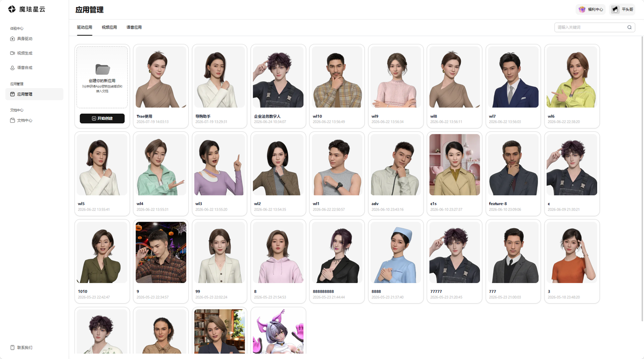Select the pink hoodie avatar named 8
This screenshot has width=644, height=359.
click(x=278, y=252)
